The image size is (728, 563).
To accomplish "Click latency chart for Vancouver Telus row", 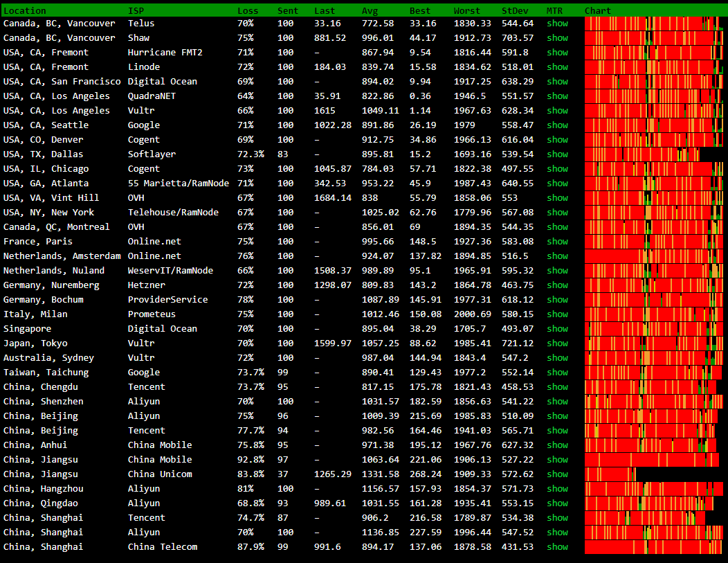I will (654, 24).
